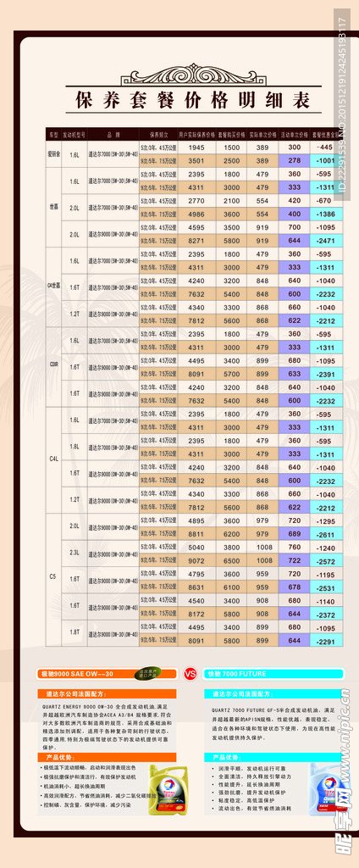359x868 pixels.
Task: Click the orange 产品优势 heading
Action: tap(108, 757)
